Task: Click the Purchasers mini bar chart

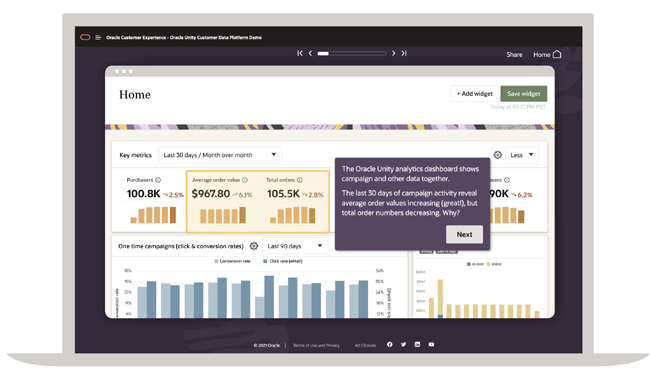Action: click(x=153, y=215)
